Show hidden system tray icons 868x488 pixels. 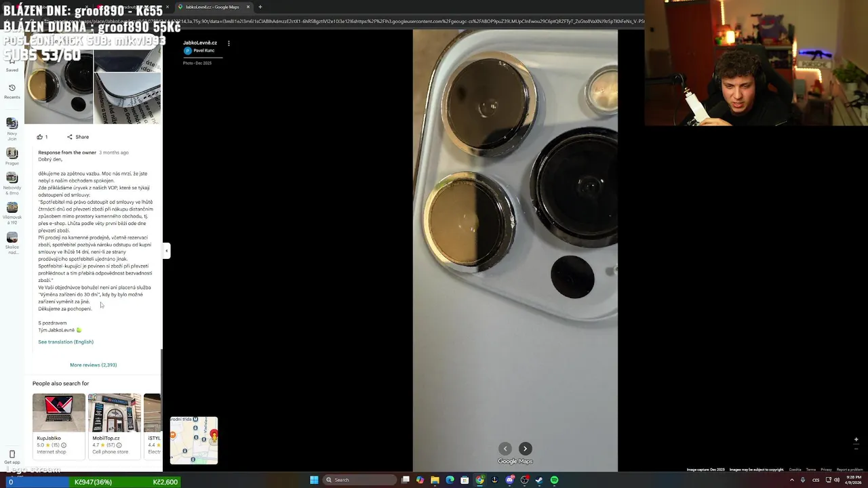[x=791, y=480]
